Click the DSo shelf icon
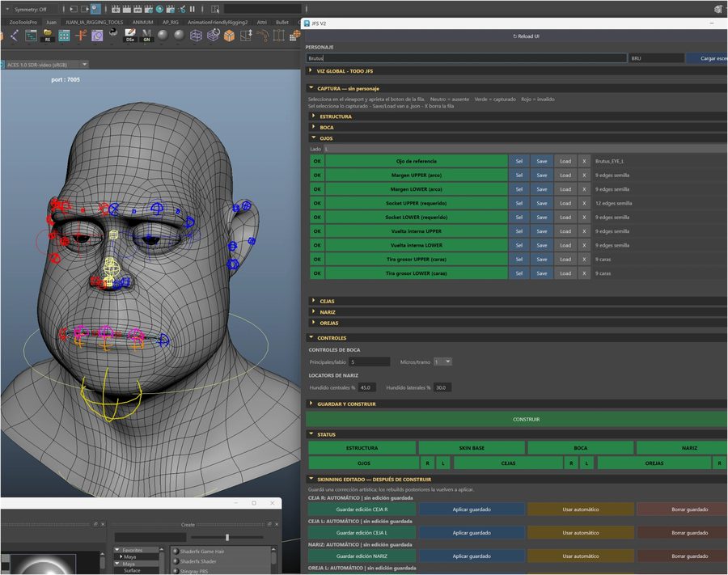The height and width of the screenshot is (575, 728). click(130, 36)
